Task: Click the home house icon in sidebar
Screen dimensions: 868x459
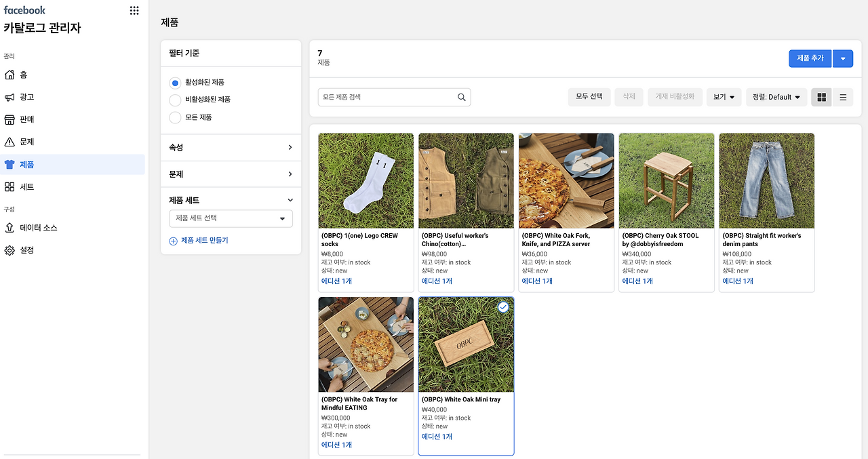Action: (x=9, y=75)
